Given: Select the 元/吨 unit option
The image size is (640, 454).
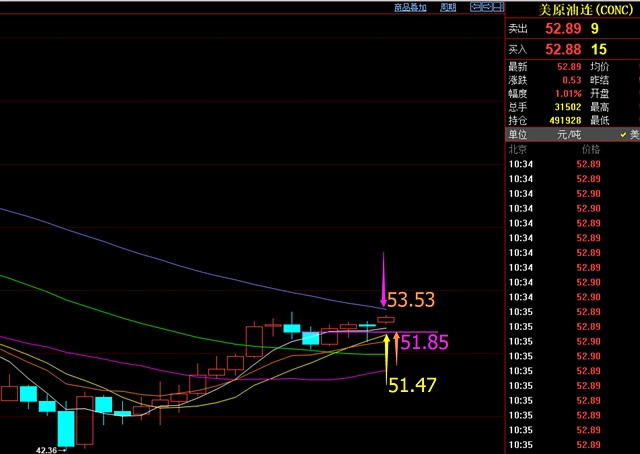Looking at the screenshot, I should (569, 134).
